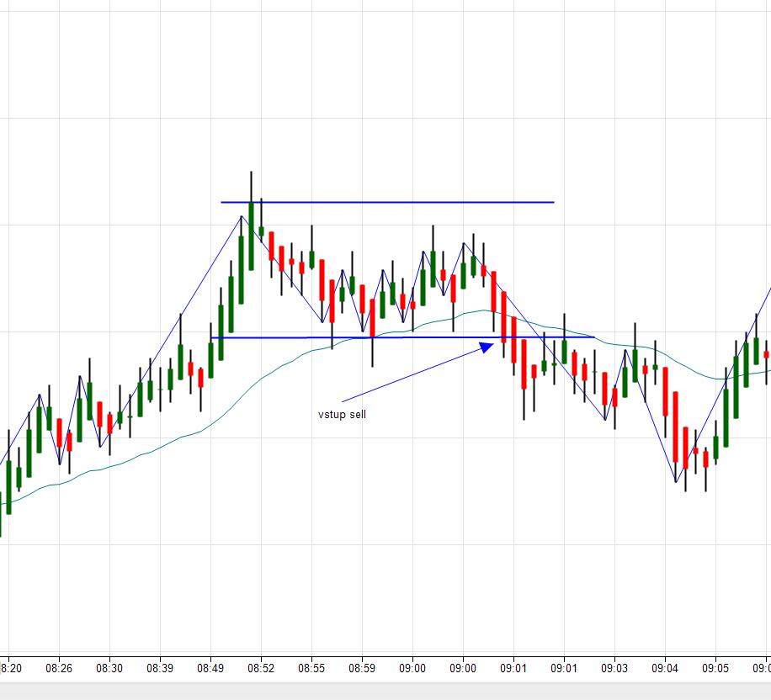Click the 09:04 time axis label
This screenshot has width=771, height=700.
[665, 669]
